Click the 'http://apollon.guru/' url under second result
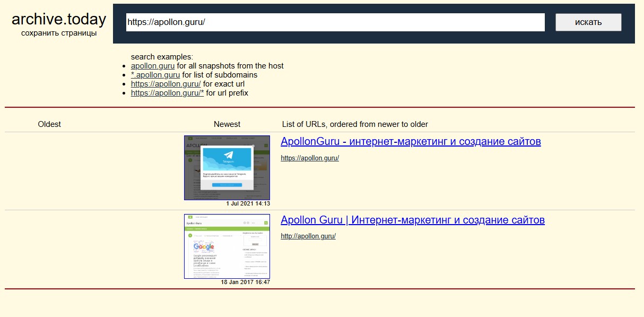Viewport: 644px width, 317px height. [308, 236]
